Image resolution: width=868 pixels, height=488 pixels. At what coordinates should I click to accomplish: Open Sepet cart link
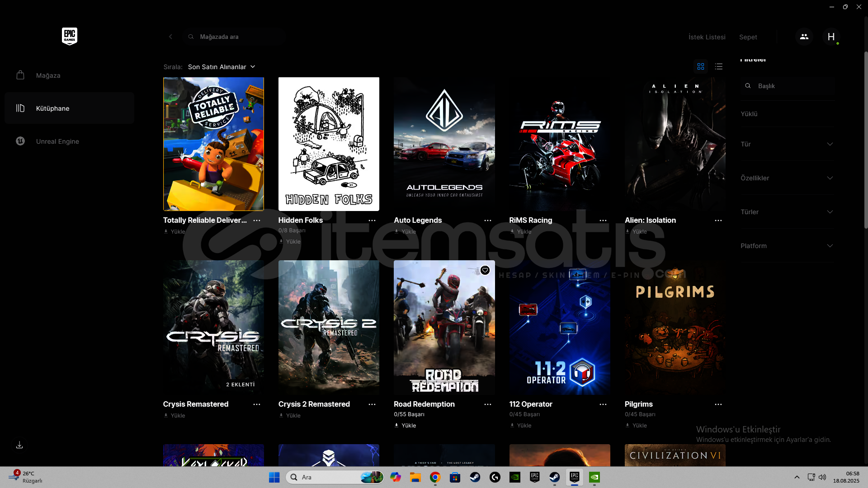pyautogui.click(x=748, y=37)
